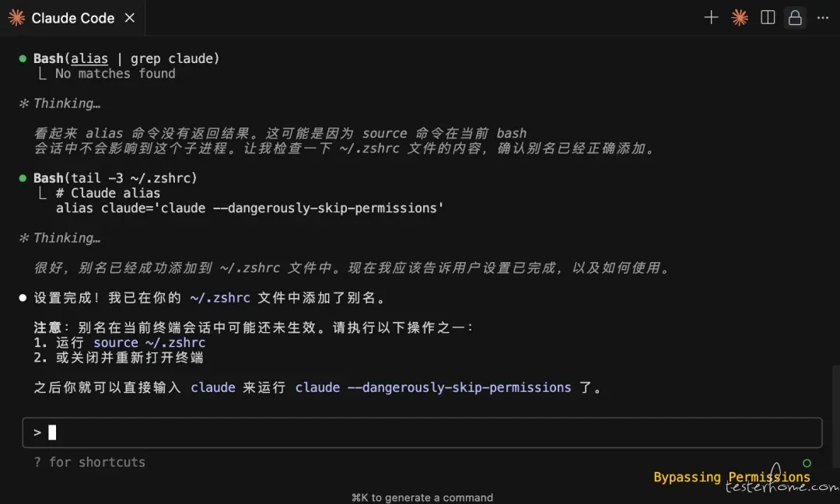Click the 'source ~/.zshrc' command text
Image resolution: width=840 pixels, height=504 pixels.
coord(149,342)
